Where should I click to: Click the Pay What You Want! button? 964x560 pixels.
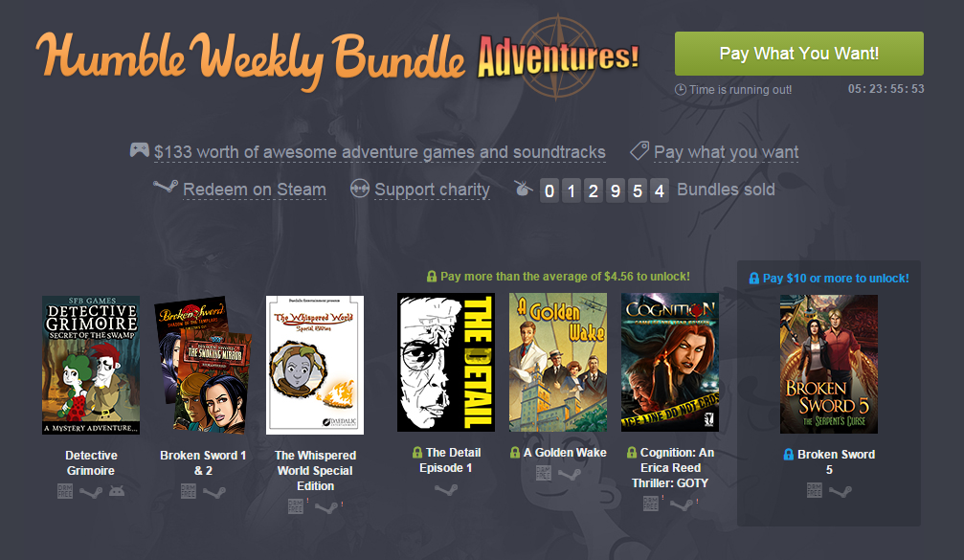798,54
